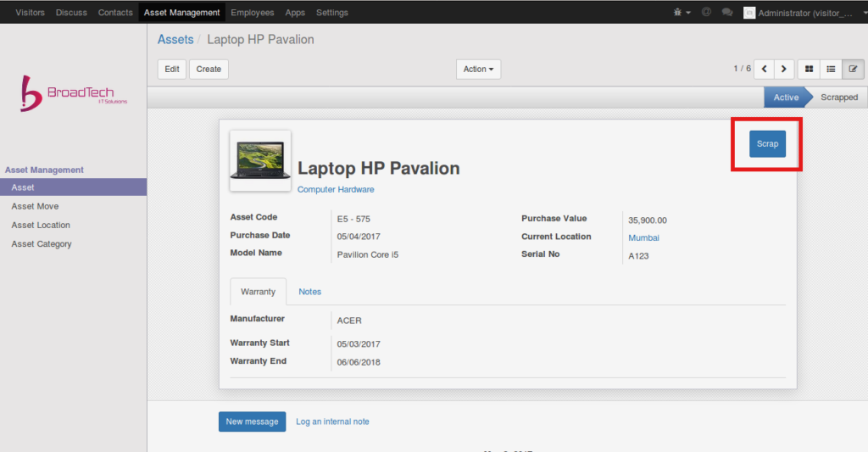Open the @ mentions icon

click(706, 12)
